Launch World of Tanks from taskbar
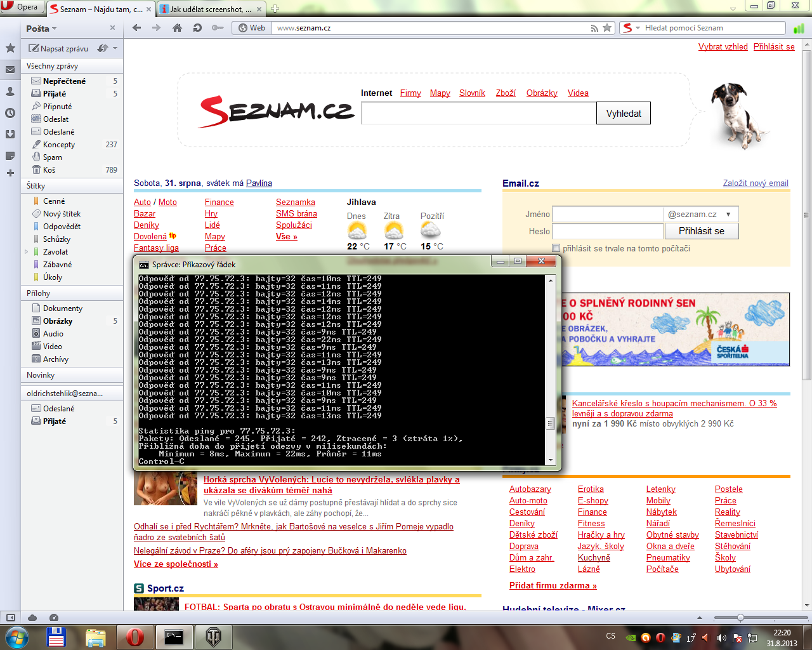The image size is (812, 650). pyautogui.click(x=213, y=637)
